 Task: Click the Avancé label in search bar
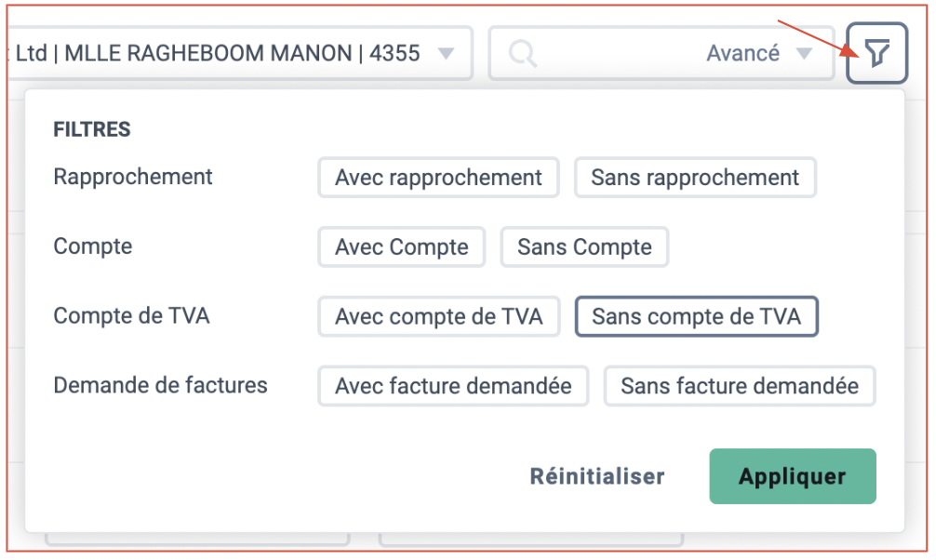742,53
